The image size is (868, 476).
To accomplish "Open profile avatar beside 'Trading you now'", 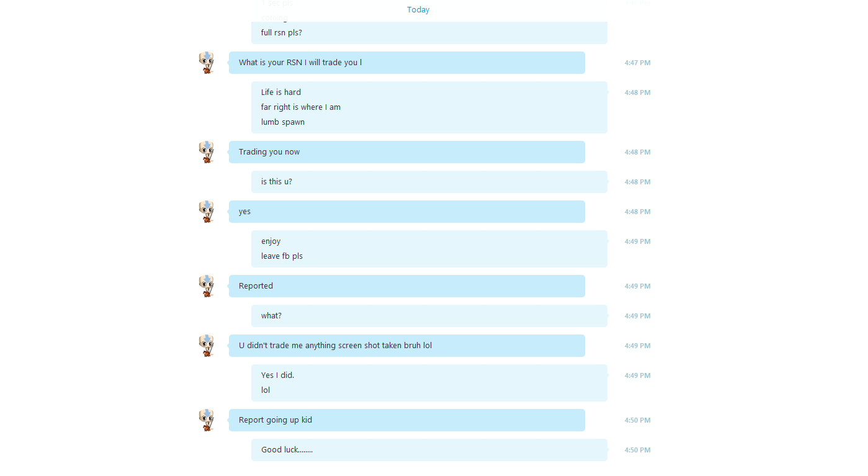I will pyautogui.click(x=207, y=152).
